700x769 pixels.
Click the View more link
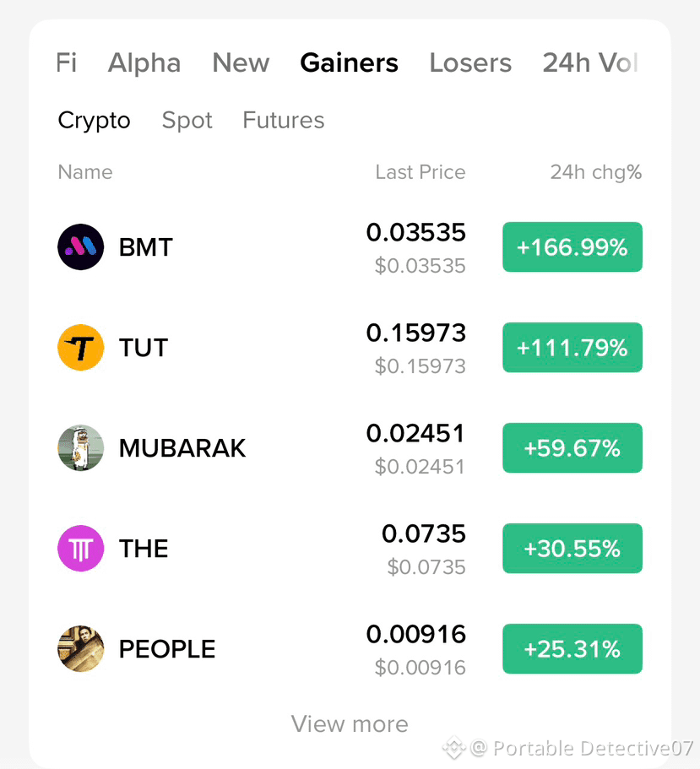[350, 724]
